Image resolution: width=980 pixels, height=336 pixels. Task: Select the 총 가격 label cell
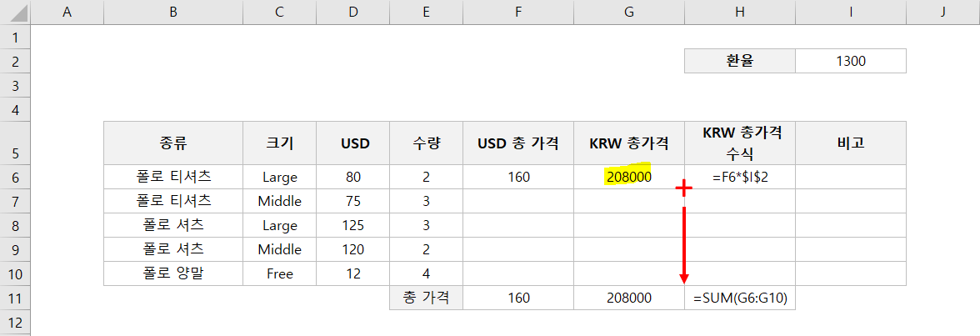426,298
